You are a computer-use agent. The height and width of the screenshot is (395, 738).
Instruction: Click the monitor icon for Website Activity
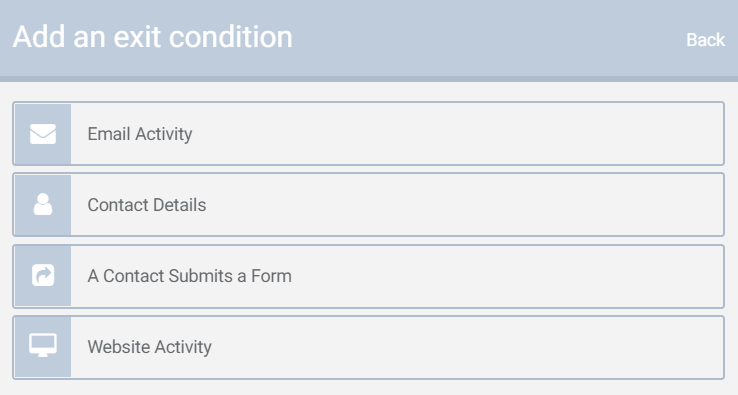pyautogui.click(x=43, y=346)
